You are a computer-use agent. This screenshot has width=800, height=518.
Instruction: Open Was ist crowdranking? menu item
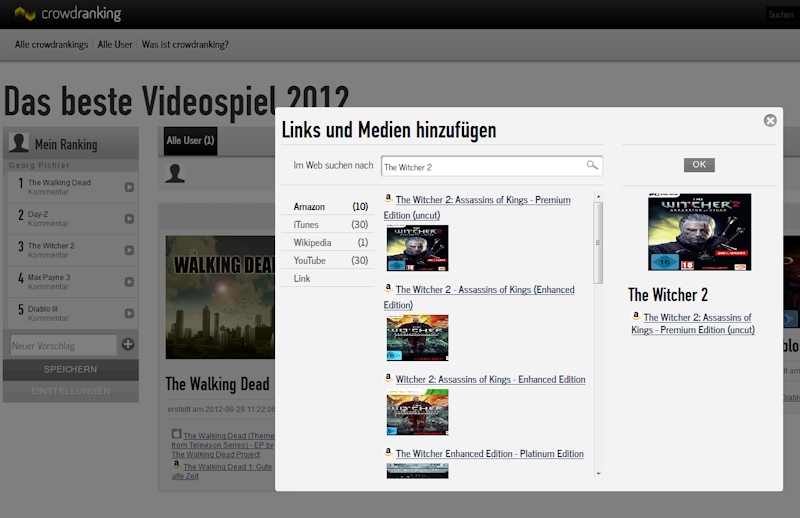tap(185, 44)
